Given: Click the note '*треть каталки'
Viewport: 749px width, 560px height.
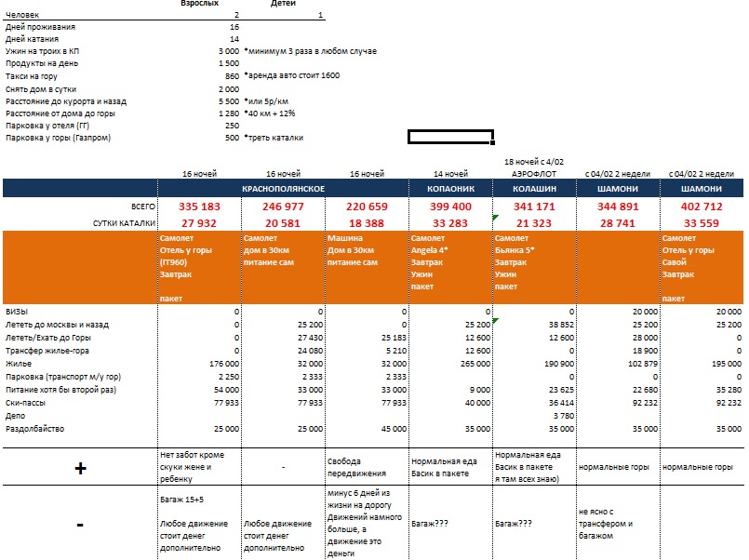Looking at the screenshot, I should click(274, 138).
